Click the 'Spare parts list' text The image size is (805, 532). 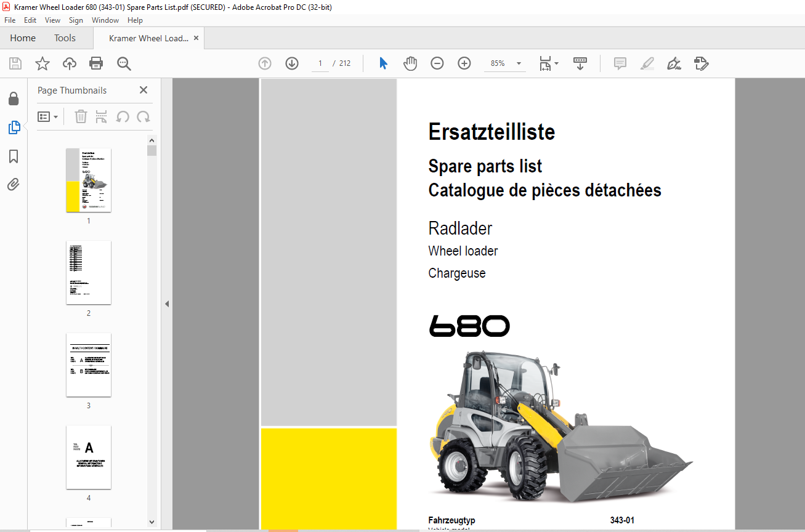tap(485, 166)
